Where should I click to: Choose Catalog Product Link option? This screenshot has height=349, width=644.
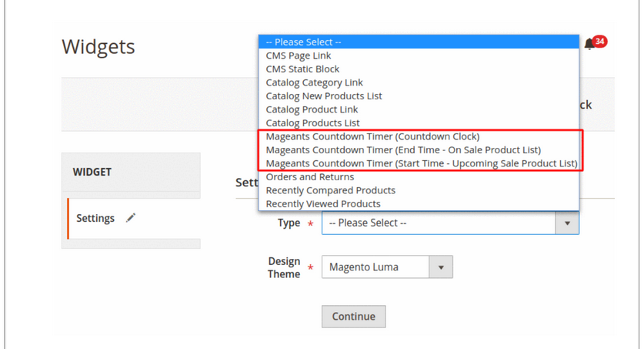click(419, 109)
